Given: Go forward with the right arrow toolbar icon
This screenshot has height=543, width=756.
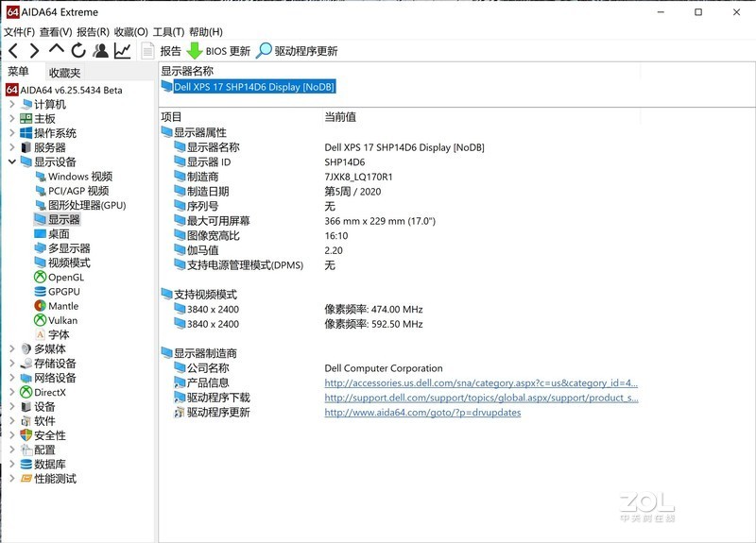Looking at the screenshot, I should pyautogui.click(x=34, y=51).
